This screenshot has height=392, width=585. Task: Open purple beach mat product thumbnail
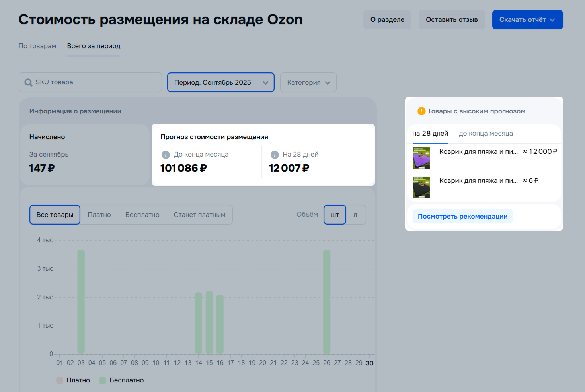(421, 158)
